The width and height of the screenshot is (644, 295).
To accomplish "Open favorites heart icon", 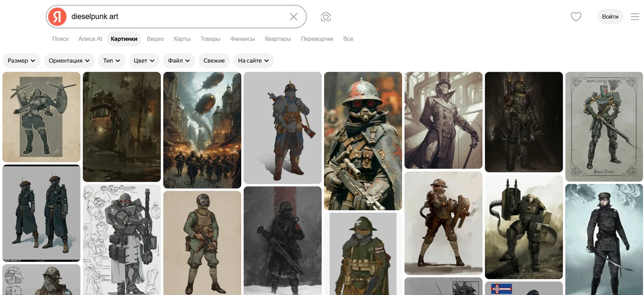I will point(576,17).
